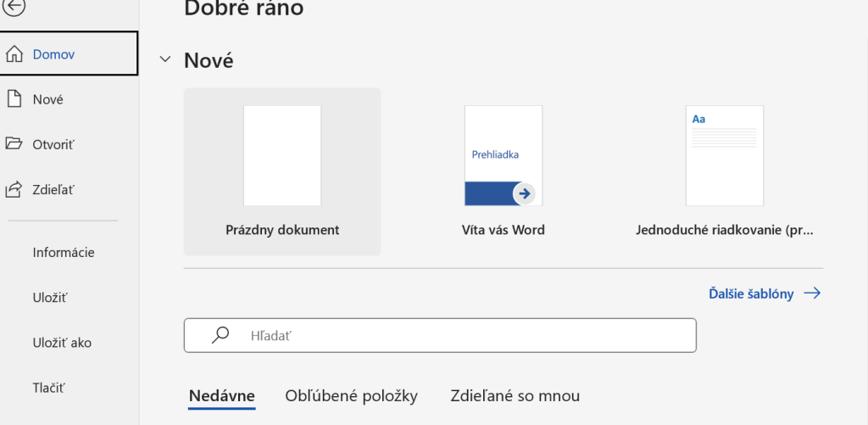Switch to the Nedávne tab
This screenshot has height=425, width=868.
221,396
